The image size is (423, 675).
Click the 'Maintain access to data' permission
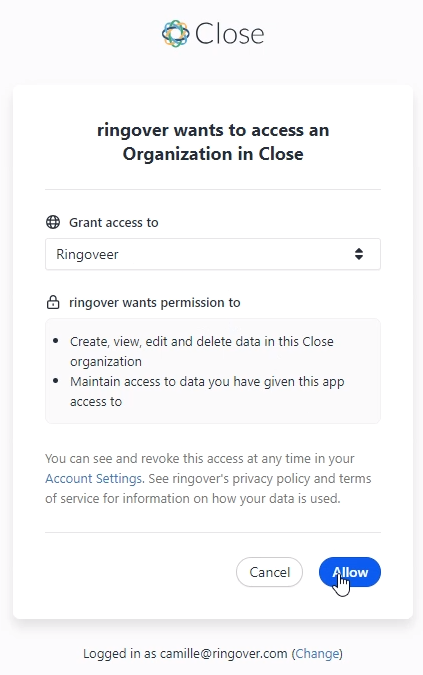click(x=207, y=391)
